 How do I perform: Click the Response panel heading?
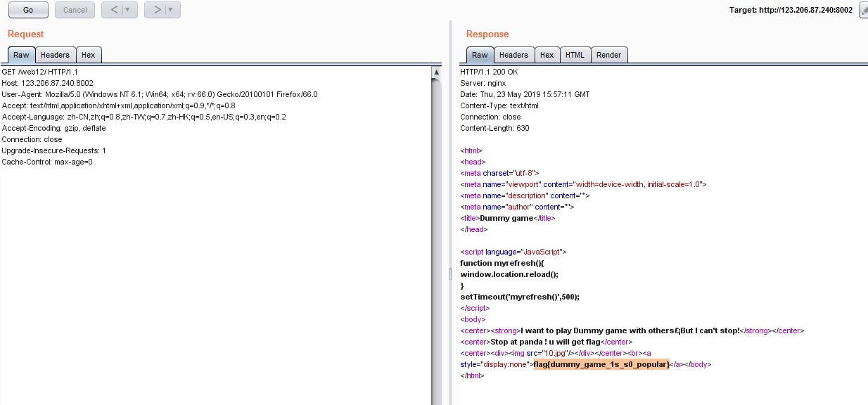click(x=487, y=34)
